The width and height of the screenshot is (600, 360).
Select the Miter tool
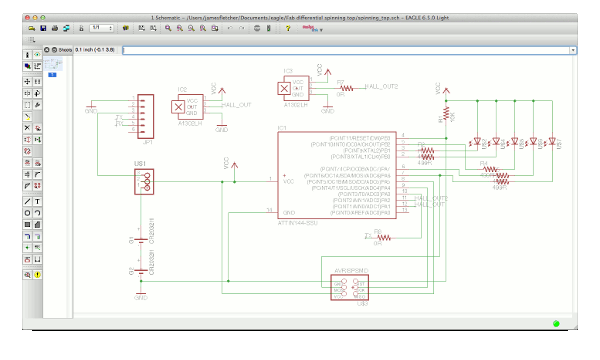tap(37, 174)
